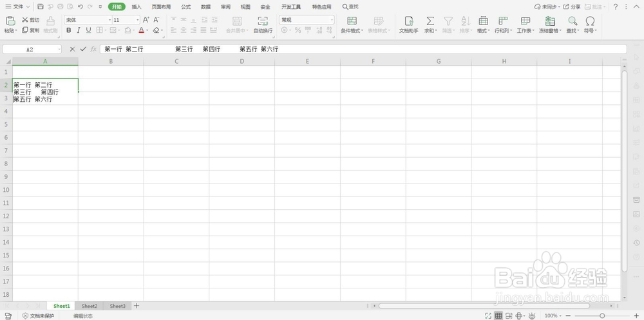Click the Cut (剪切) scissors button
This screenshot has width=644, height=320.
(31, 20)
